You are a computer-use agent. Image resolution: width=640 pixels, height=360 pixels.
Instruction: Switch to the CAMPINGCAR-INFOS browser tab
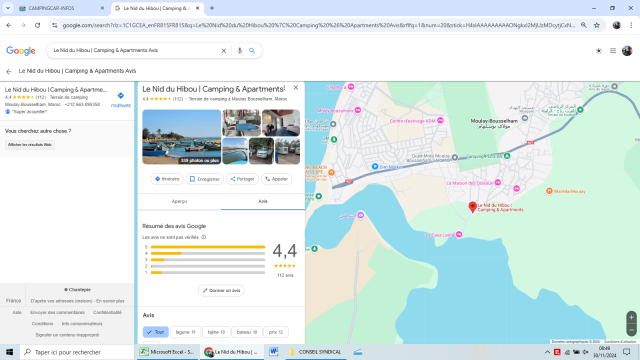(x=60, y=8)
